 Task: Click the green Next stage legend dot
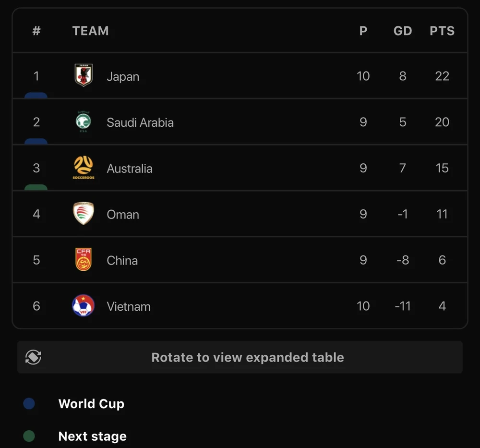(x=29, y=436)
